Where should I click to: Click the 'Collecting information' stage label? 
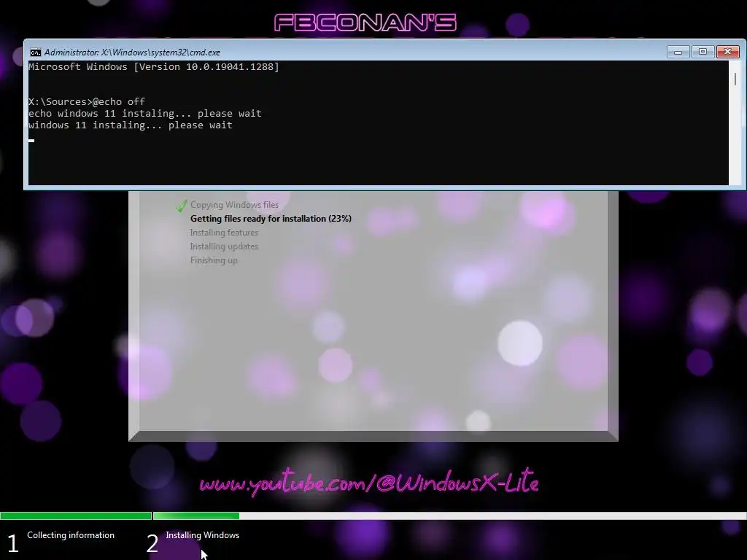click(71, 535)
